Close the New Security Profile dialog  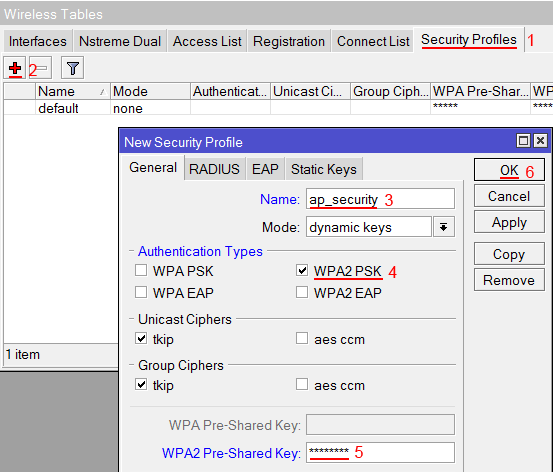(540, 141)
